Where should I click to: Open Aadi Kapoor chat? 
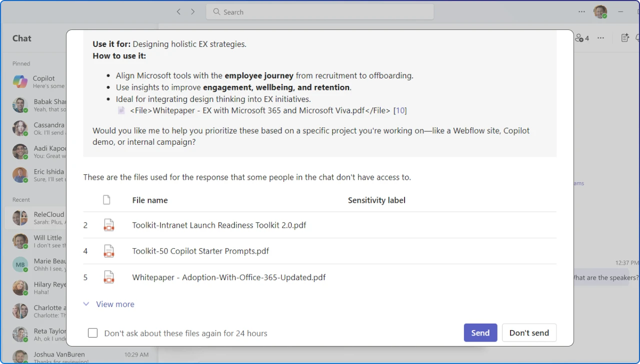coord(39,152)
